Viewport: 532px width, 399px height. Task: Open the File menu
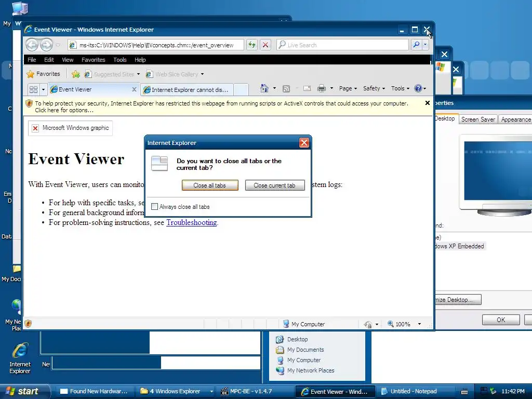coord(32,60)
